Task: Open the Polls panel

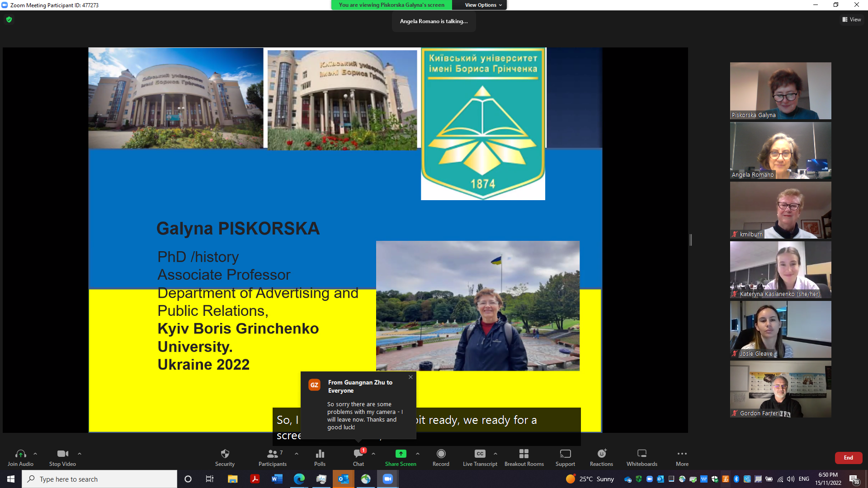Action: (x=320, y=457)
